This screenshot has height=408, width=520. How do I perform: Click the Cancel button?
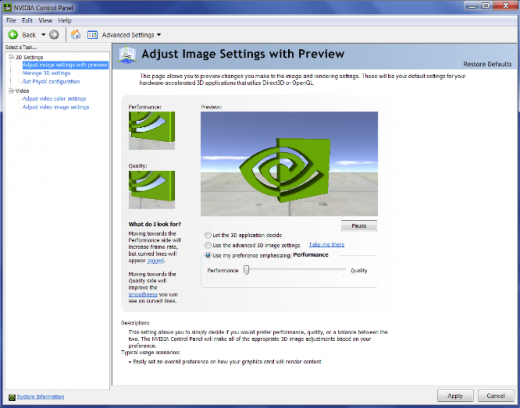(x=496, y=396)
